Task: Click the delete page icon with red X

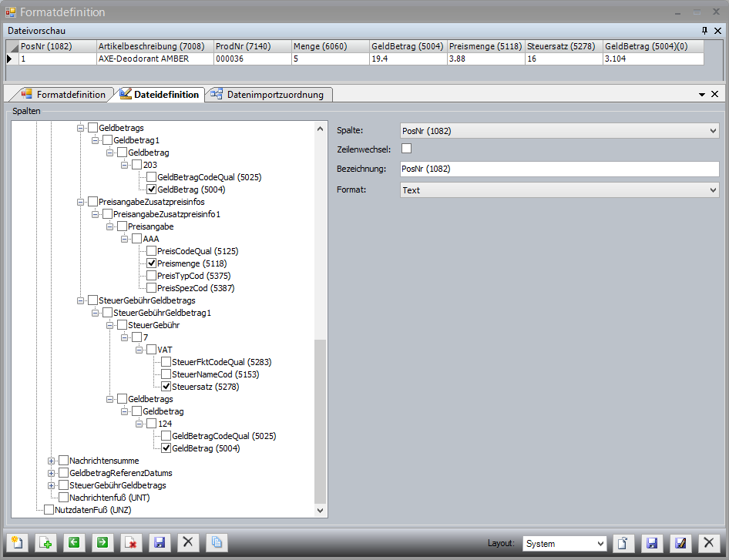Action: pyautogui.click(x=130, y=543)
